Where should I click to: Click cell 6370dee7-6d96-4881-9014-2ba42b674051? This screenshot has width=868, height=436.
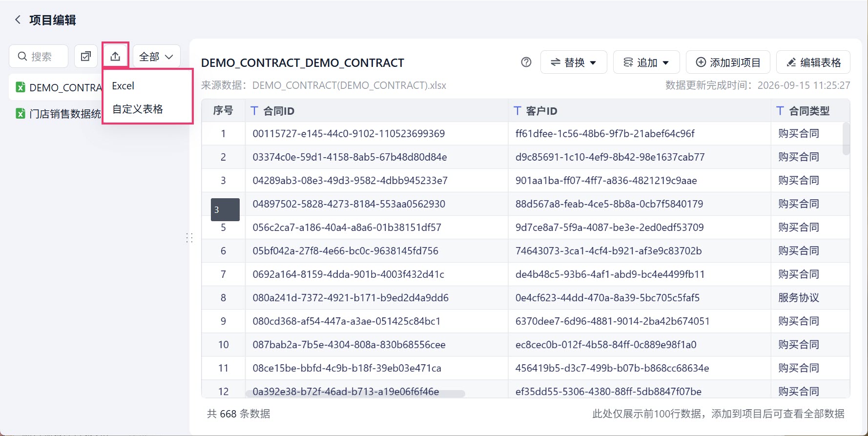[640, 321]
